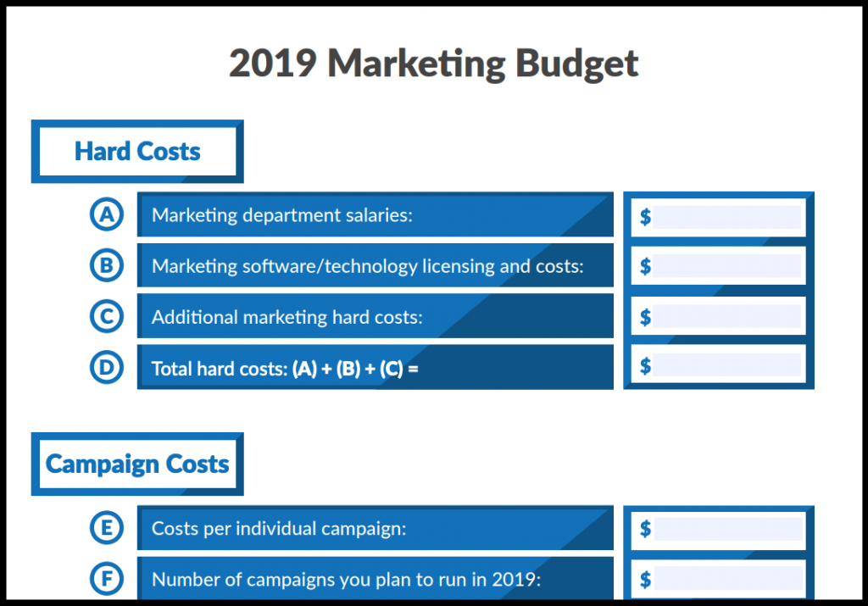Click the Total hard costs formula label
868x606 pixels.
[x=285, y=369]
